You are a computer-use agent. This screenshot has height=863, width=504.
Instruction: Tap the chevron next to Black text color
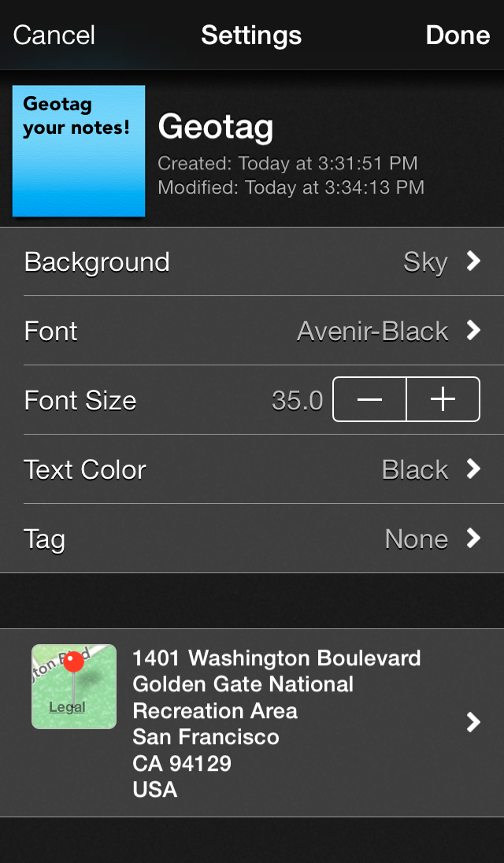(473, 469)
